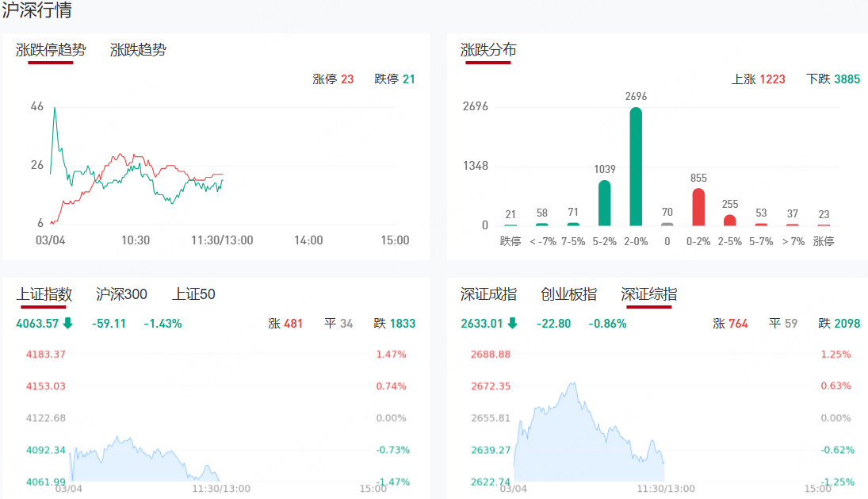Open the 沪深300 index tab

click(121, 294)
